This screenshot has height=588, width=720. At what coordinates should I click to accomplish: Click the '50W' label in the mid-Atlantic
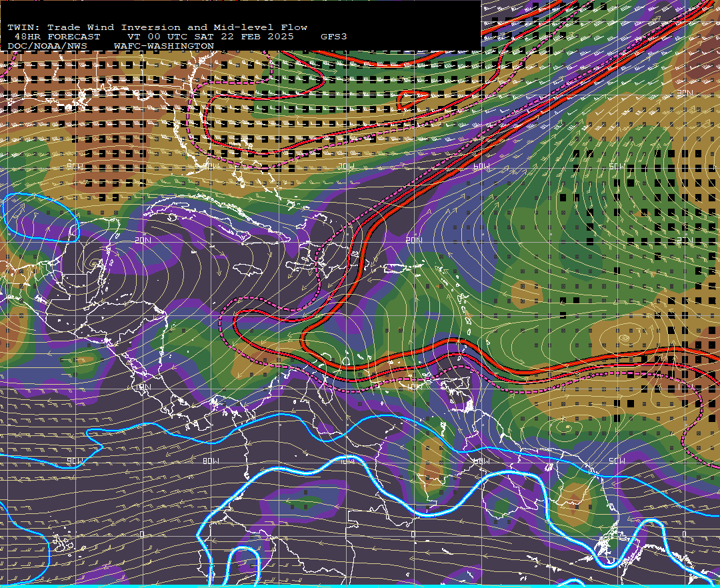click(617, 166)
